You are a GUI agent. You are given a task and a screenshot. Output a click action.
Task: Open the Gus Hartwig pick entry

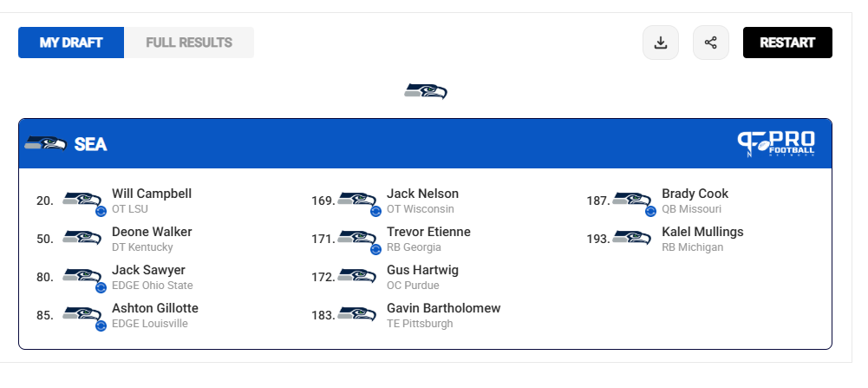[385, 277]
